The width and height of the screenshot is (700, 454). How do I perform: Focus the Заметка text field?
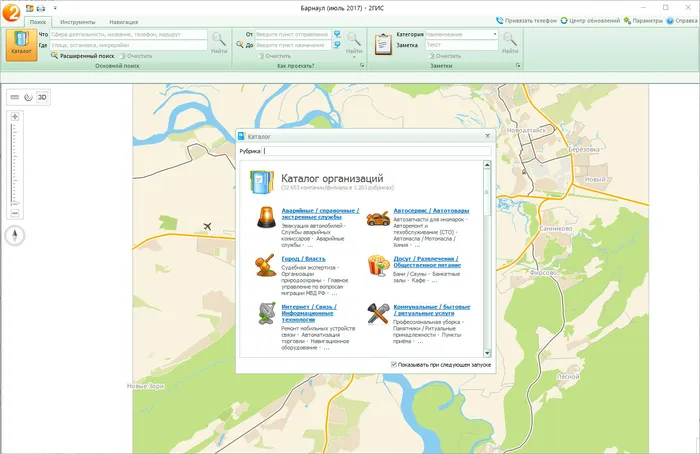462,45
